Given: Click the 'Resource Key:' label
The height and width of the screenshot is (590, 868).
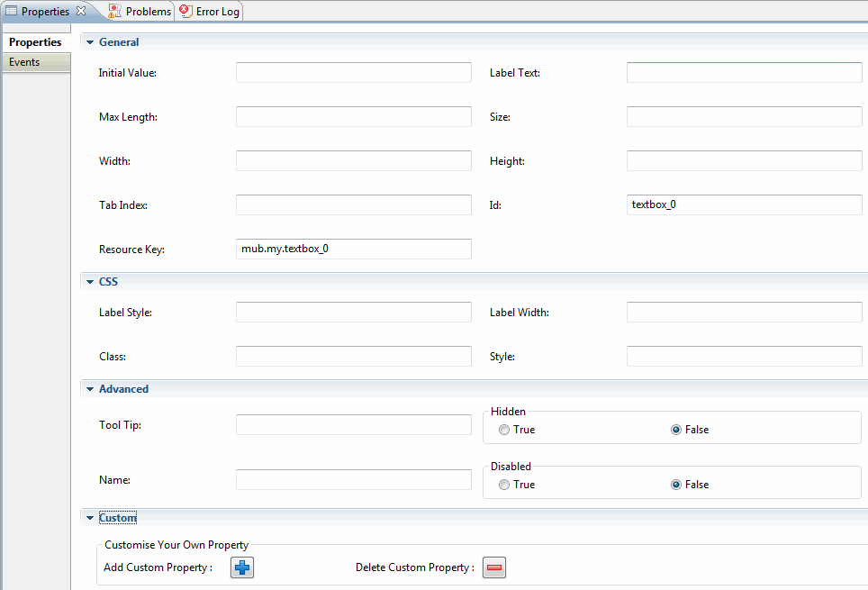Looking at the screenshot, I should (x=131, y=250).
